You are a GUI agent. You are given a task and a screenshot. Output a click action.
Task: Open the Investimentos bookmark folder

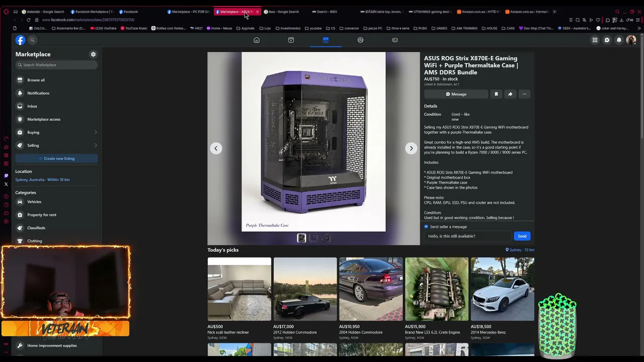(x=288, y=28)
